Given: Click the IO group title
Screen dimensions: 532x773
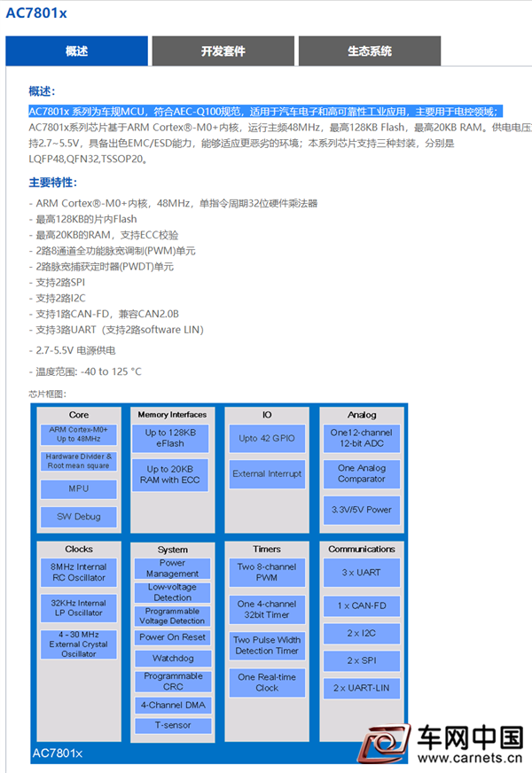Looking at the screenshot, I should 267,415.
